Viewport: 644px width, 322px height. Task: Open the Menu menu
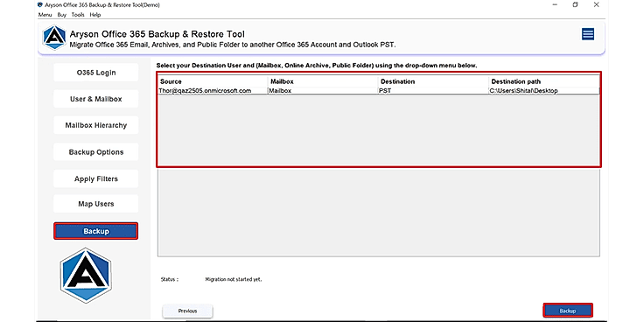click(x=45, y=15)
